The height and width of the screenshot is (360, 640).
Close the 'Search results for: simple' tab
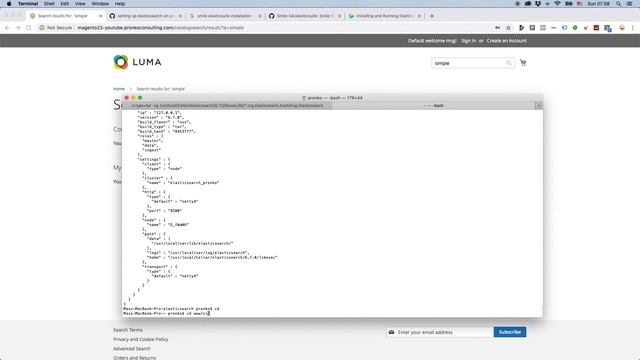click(x=100, y=16)
